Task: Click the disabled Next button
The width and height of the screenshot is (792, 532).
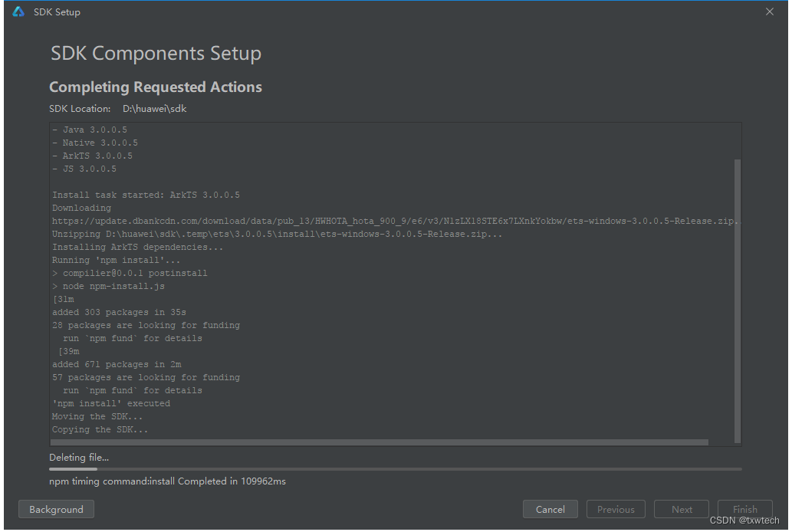Action: [682, 509]
